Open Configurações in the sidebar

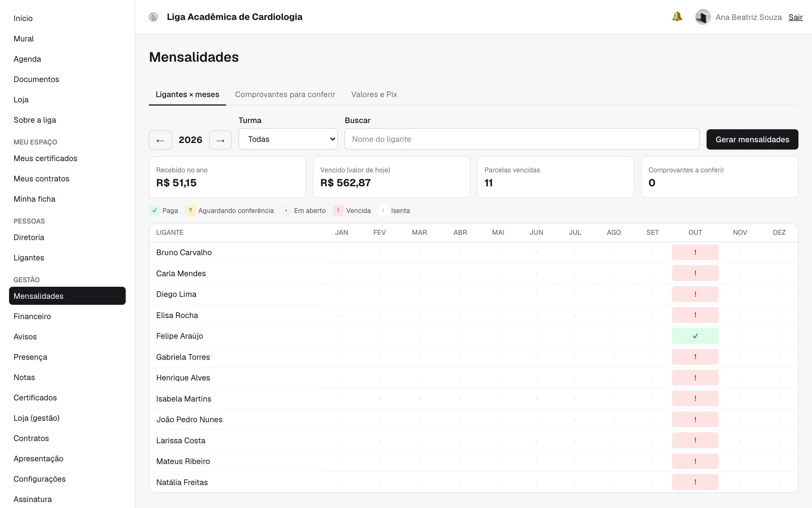(67, 479)
